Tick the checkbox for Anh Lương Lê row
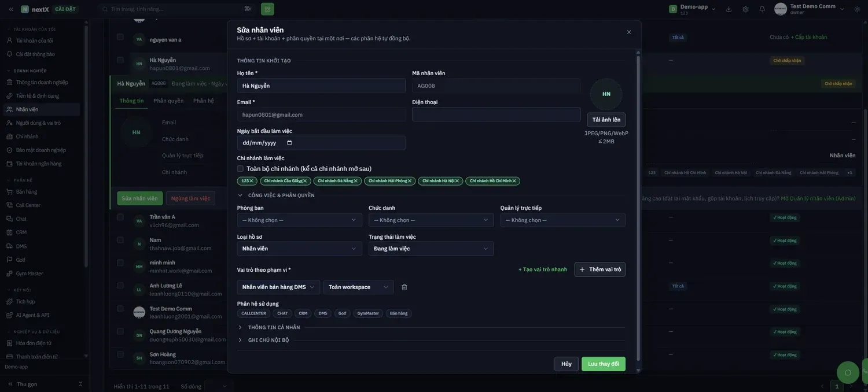Screen dimensions: 868x392 120,286
